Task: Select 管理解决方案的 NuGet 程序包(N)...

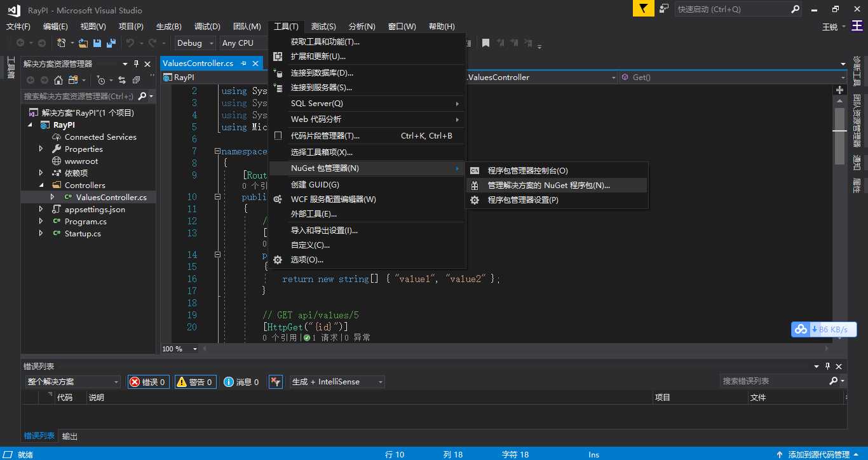Action: [557, 185]
